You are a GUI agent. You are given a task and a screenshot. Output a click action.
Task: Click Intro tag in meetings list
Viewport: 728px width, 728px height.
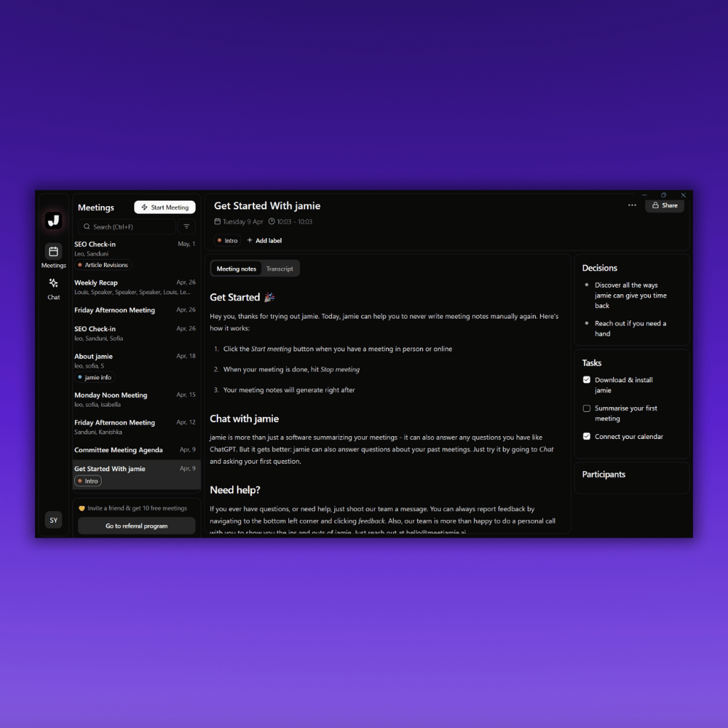(88, 481)
